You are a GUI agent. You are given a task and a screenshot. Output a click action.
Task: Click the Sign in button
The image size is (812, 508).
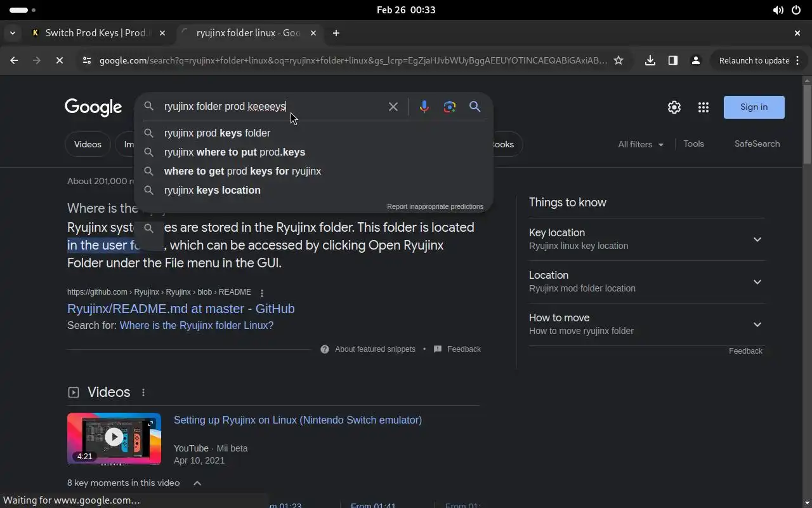(x=754, y=107)
